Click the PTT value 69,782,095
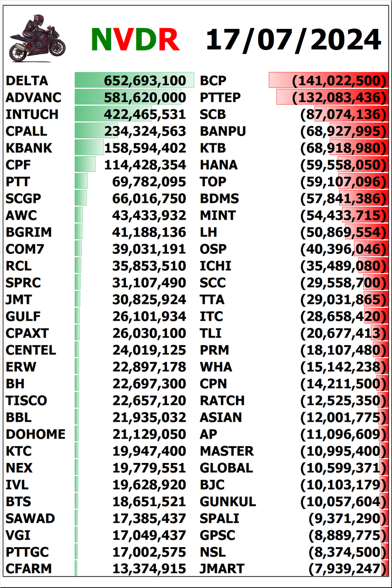392x588 pixels. click(x=149, y=182)
